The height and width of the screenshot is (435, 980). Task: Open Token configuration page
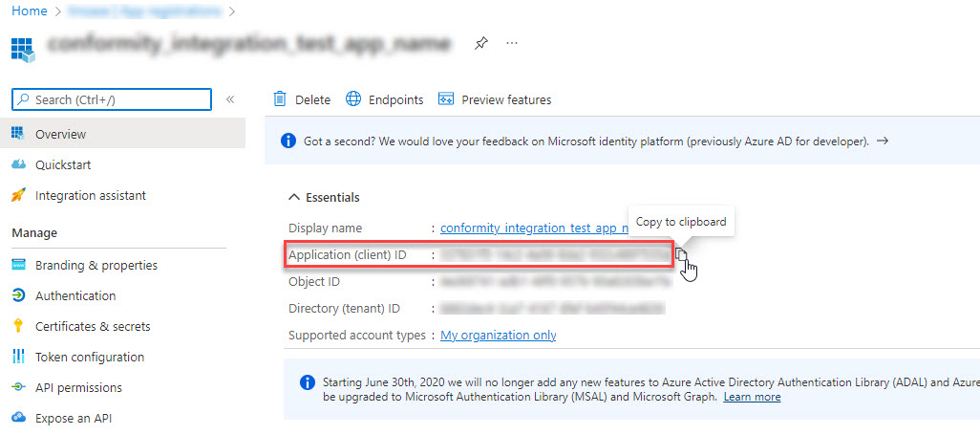click(90, 357)
